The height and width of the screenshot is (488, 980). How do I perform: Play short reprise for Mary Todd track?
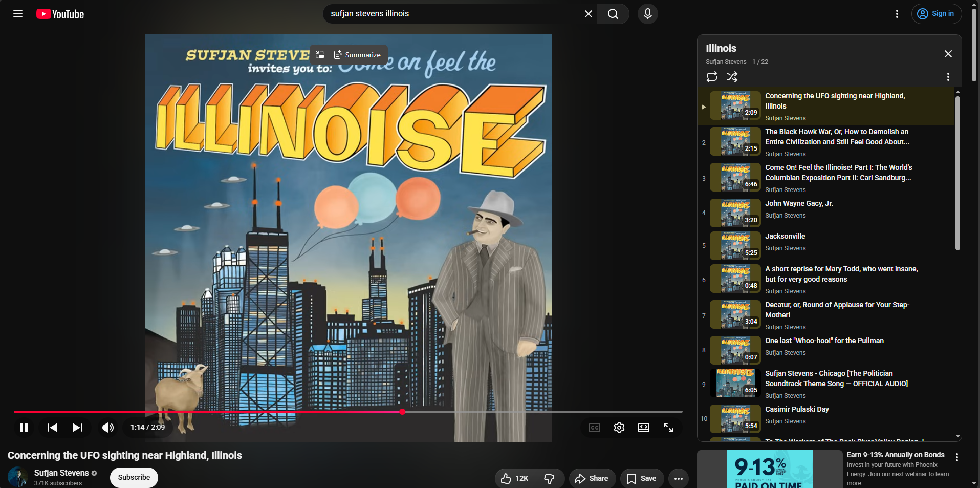coord(825,280)
